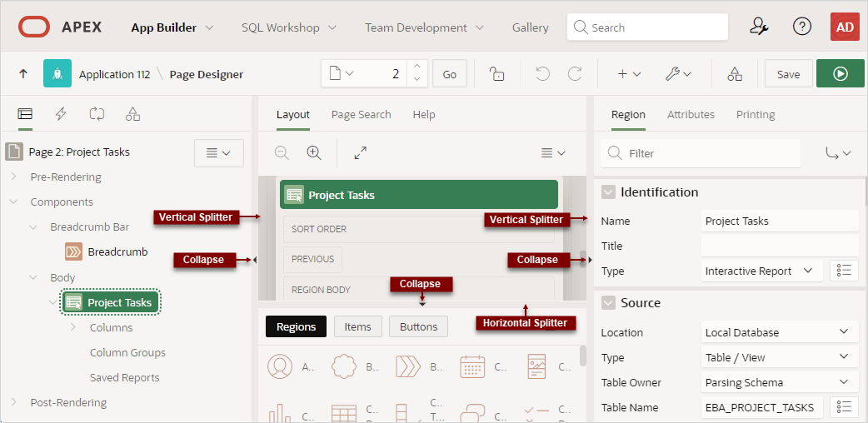Click the Redo toolbar icon

pos(576,73)
